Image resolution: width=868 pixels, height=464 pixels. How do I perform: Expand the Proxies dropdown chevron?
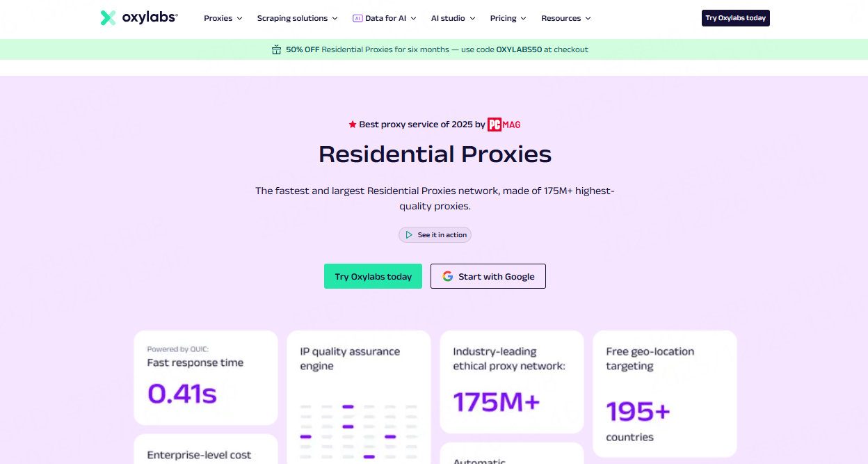pos(240,19)
